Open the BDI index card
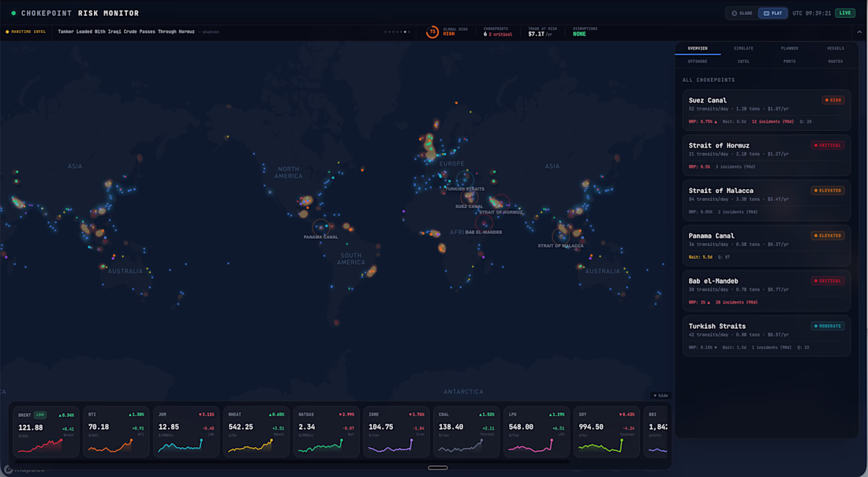Screen dimensions: 868x477 [657, 432]
